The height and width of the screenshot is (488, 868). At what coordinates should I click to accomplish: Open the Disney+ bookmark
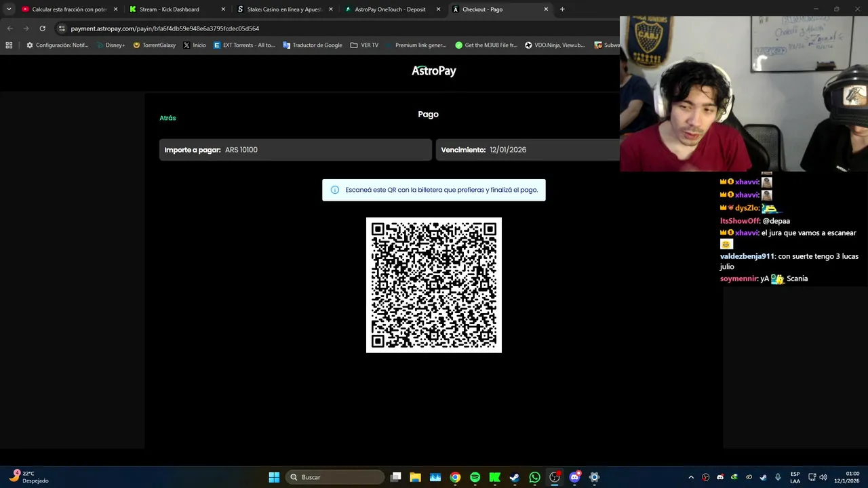point(111,45)
